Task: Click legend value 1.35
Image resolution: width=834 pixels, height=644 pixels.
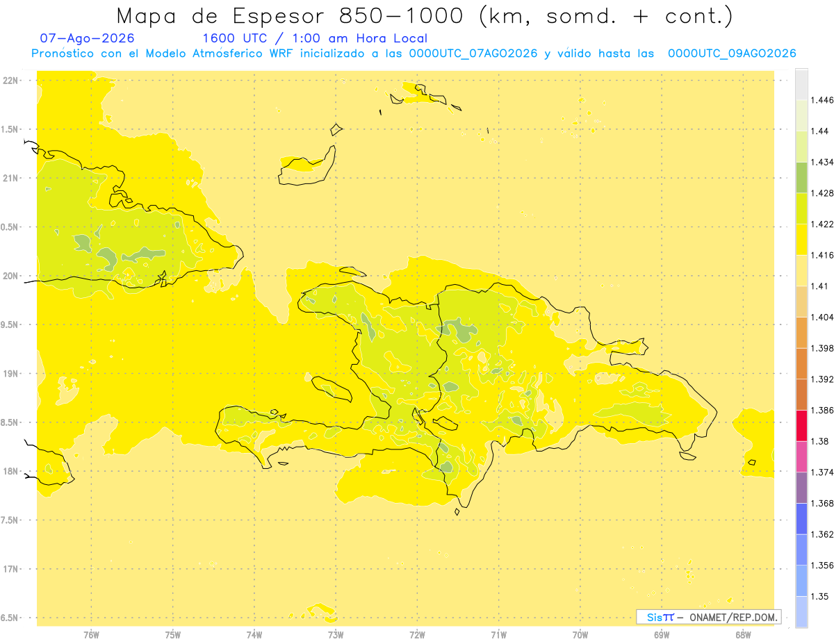Action: pyautogui.click(x=819, y=596)
